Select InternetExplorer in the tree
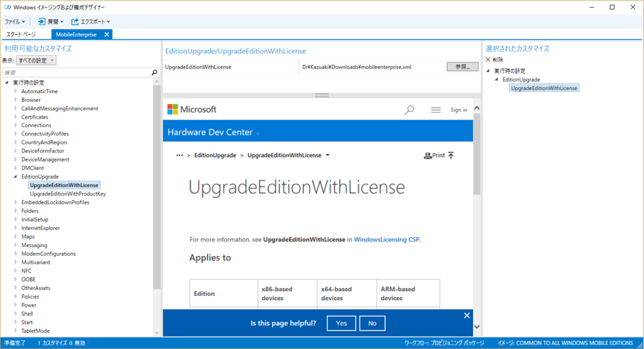The width and height of the screenshot is (644, 349). pyautogui.click(x=40, y=228)
